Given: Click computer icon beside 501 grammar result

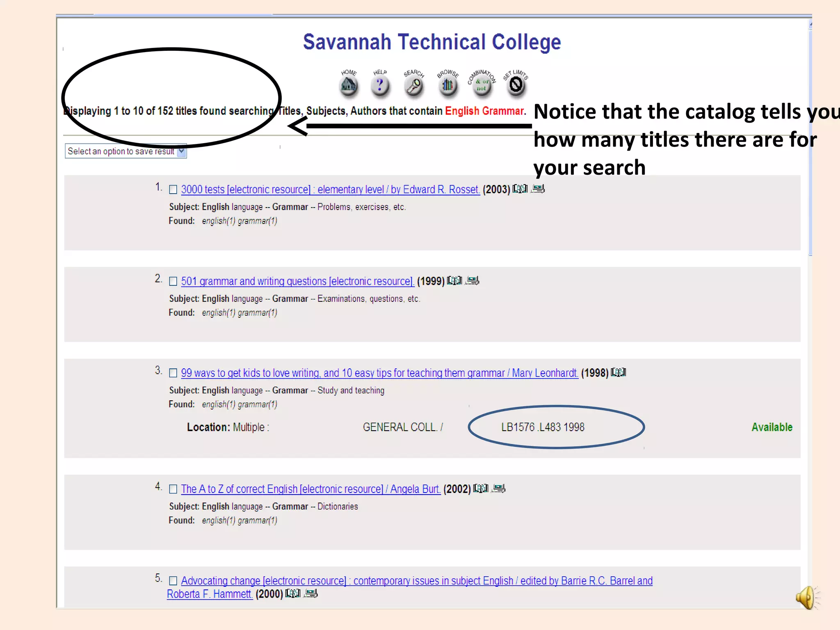Looking at the screenshot, I should point(472,281).
